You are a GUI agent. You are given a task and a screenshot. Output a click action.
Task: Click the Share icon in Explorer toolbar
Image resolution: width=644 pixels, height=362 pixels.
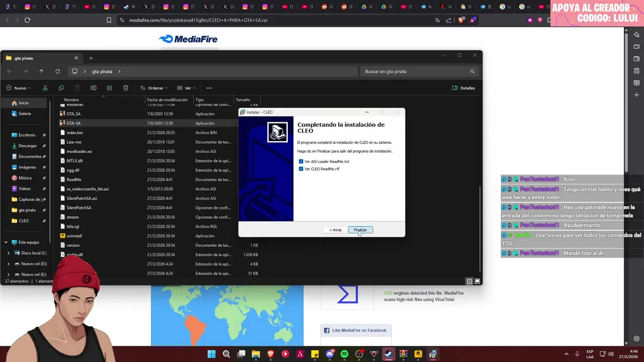(110, 88)
